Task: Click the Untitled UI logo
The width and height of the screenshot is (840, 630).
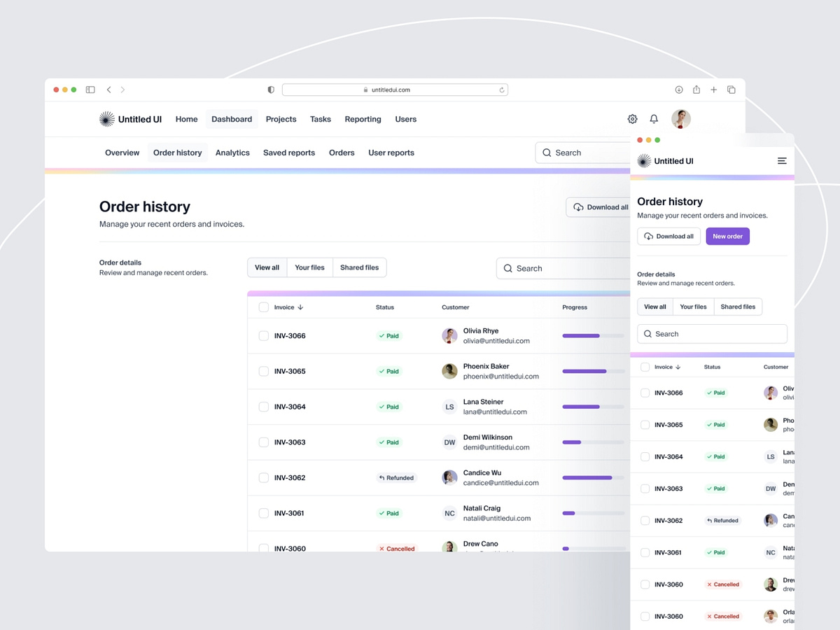Action: 130,119
